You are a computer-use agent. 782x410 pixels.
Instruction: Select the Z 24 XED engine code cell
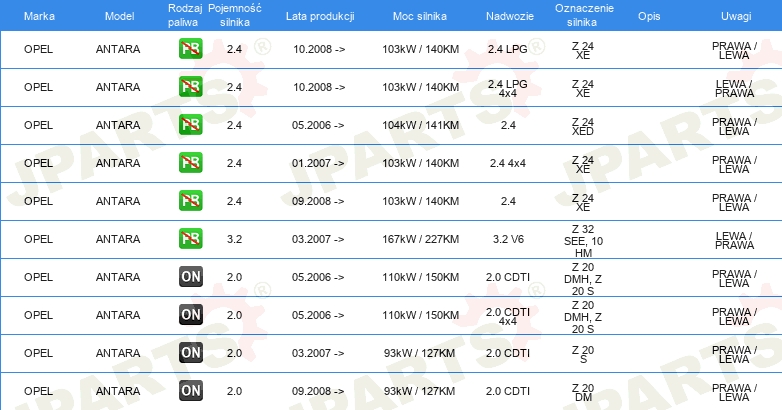pyautogui.click(x=583, y=127)
